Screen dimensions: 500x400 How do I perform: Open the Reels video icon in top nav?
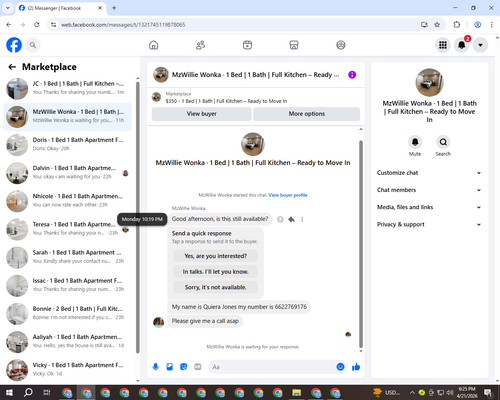247,45
